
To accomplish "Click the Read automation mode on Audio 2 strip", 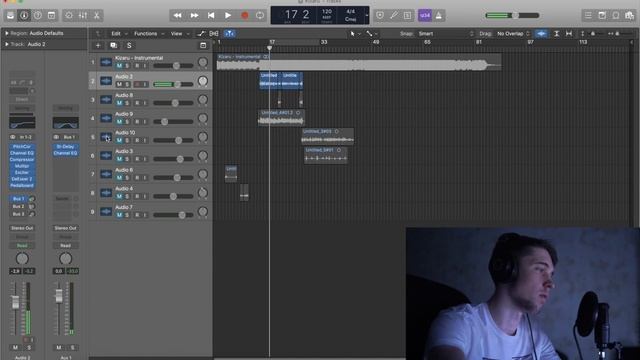I will click(22, 246).
